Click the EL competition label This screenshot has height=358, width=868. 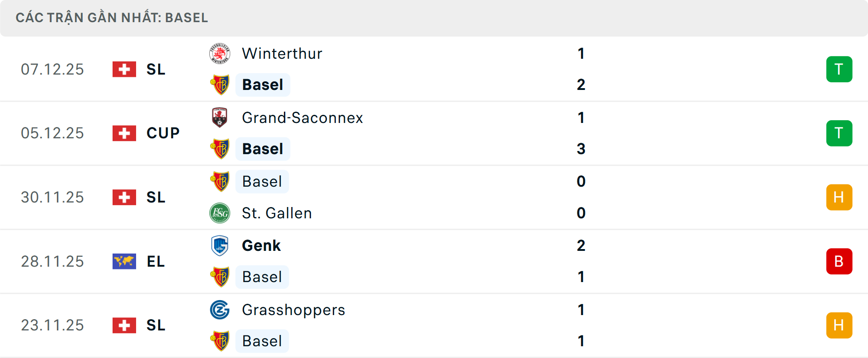pyautogui.click(x=156, y=261)
